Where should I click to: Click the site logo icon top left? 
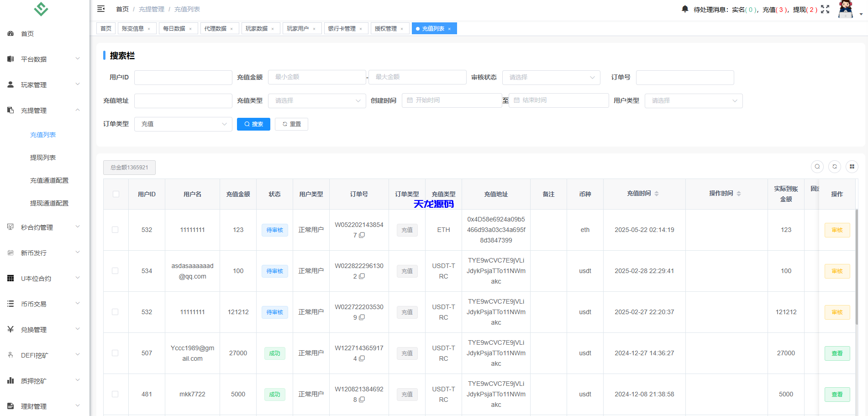(x=40, y=9)
